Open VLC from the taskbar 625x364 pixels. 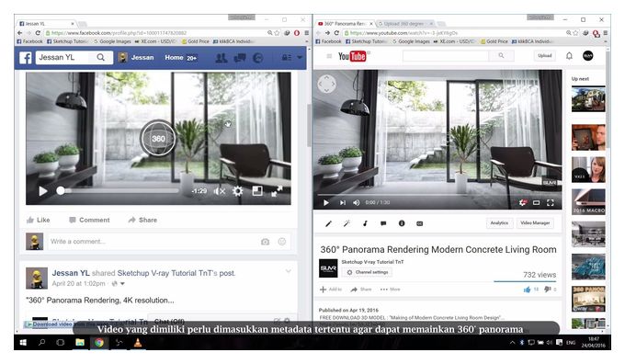coord(138,342)
